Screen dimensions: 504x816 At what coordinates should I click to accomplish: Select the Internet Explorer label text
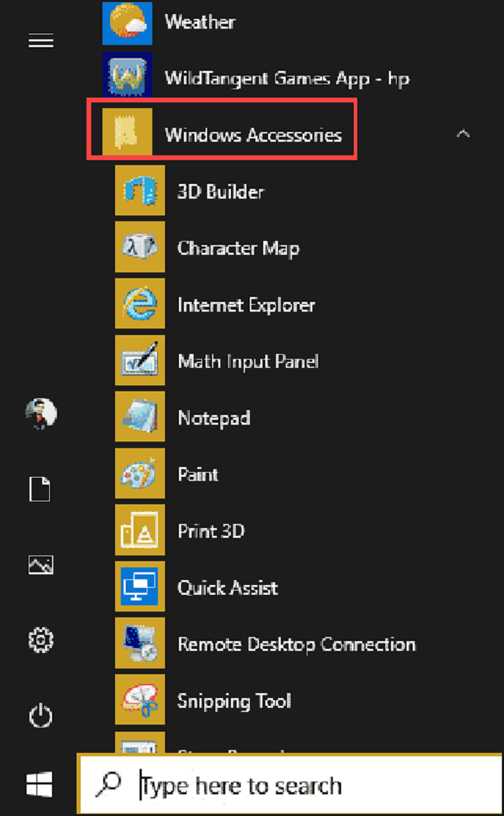pos(246,305)
